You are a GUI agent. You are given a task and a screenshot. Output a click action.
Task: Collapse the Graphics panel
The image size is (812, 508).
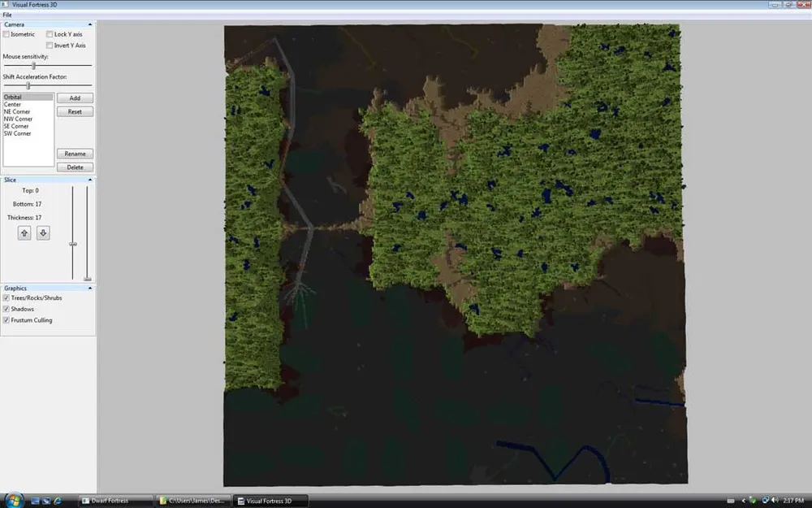point(90,289)
